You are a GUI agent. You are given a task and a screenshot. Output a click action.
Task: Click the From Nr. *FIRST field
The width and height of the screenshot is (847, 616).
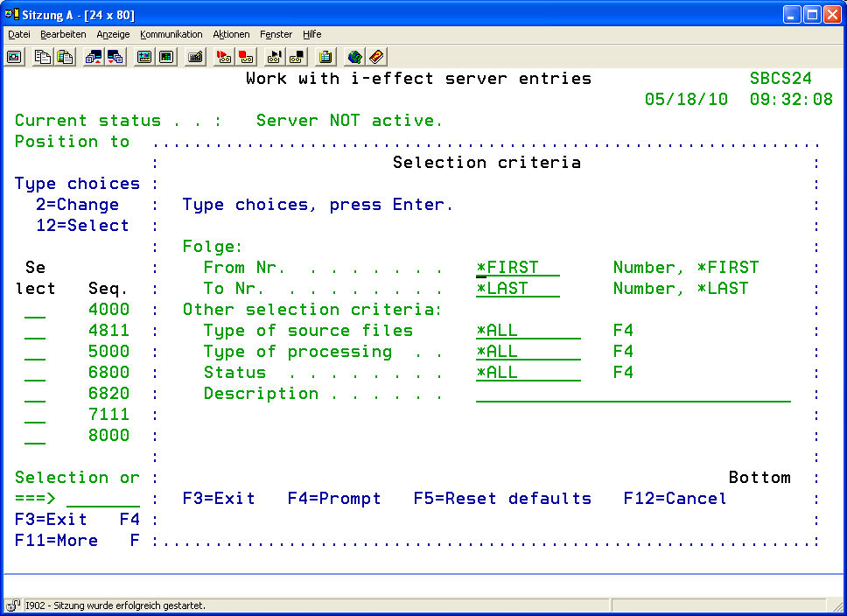point(517,268)
